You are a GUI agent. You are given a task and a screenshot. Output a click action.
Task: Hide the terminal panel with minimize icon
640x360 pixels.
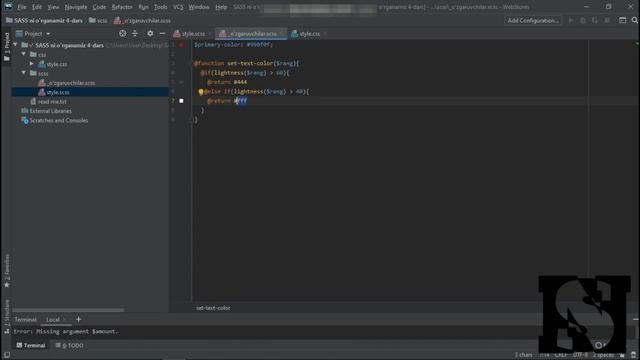click(x=636, y=319)
